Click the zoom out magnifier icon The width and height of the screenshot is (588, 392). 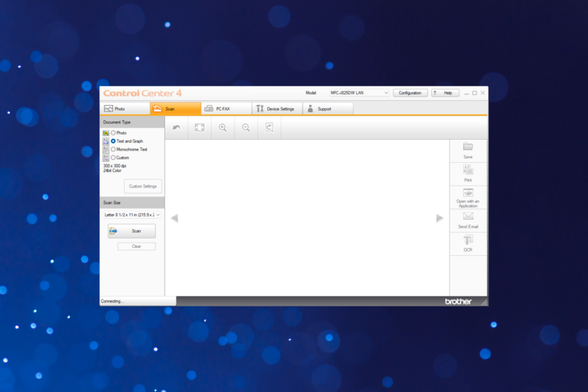click(x=246, y=128)
